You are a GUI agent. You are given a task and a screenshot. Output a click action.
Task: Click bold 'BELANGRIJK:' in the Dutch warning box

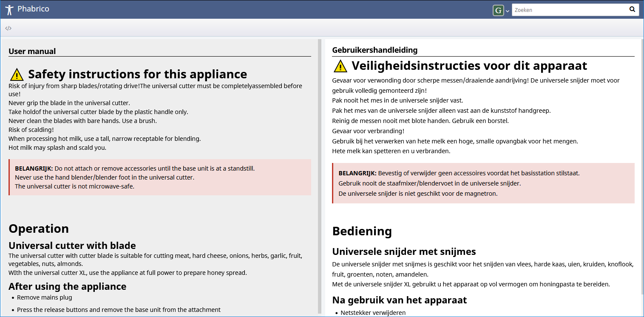(357, 174)
